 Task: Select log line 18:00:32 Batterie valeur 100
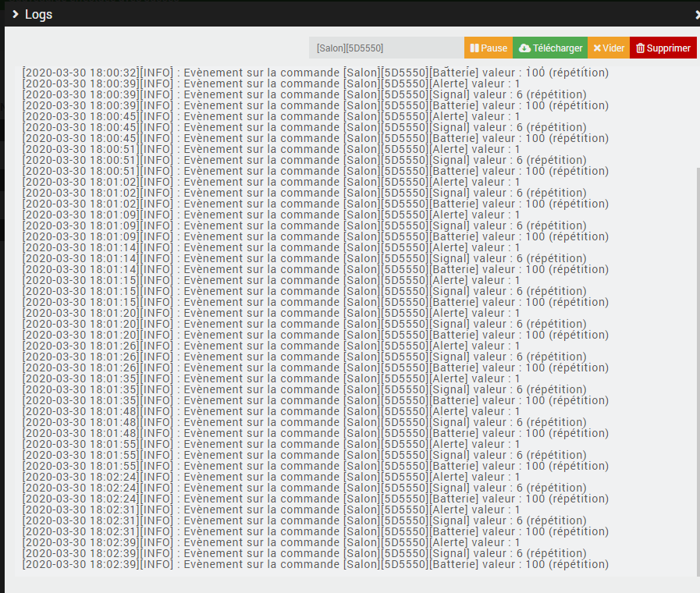[x=315, y=73]
